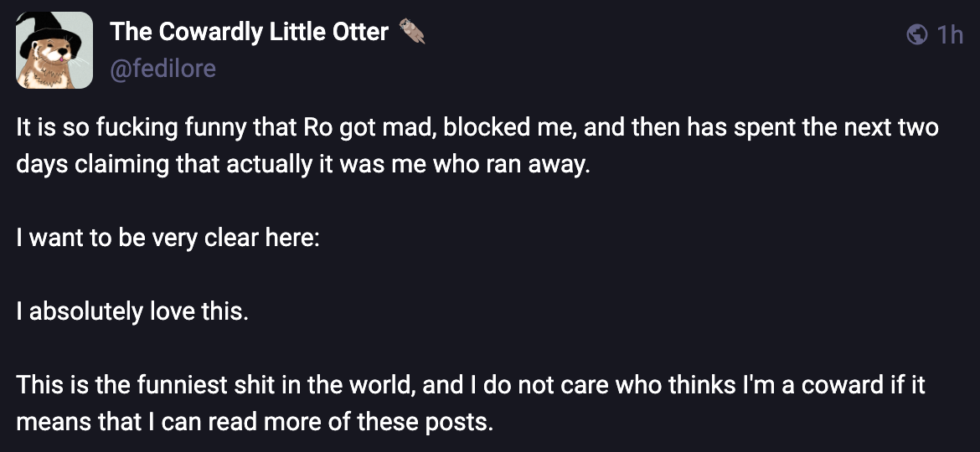This screenshot has height=452, width=980.
Task: Click the line "I absolutely love this."
Action: (x=132, y=311)
